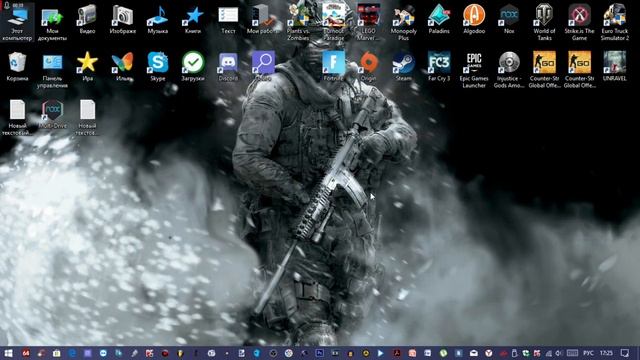Launch Yandex Browser from the taskbar
The width and height of the screenshot is (640, 360).
[489, 353]
